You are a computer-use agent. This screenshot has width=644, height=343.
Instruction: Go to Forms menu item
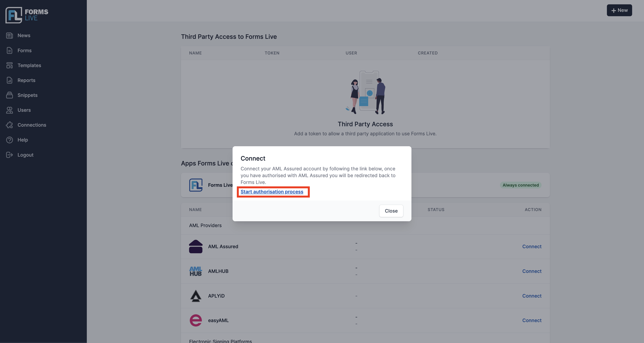[x=24, y=51]
